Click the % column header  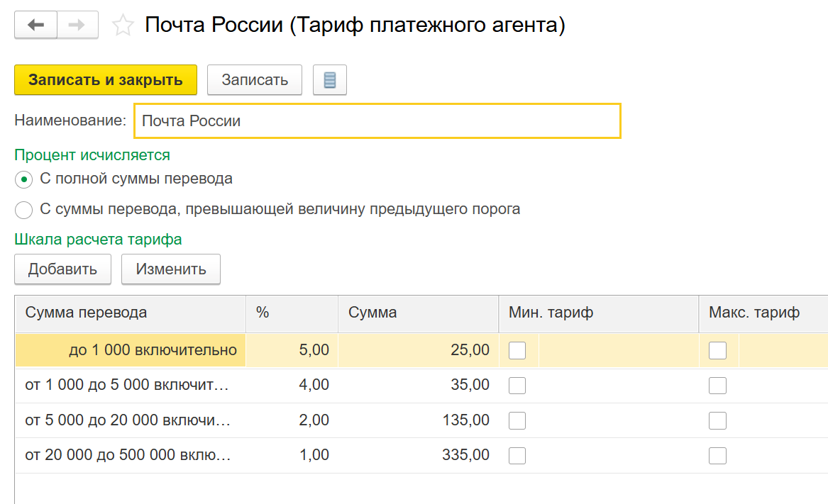[292, 313]
